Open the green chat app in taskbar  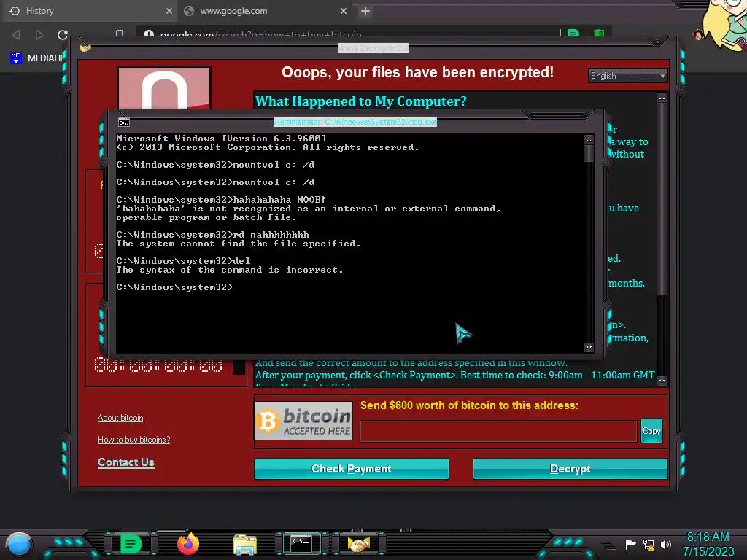tap(131, 543)
